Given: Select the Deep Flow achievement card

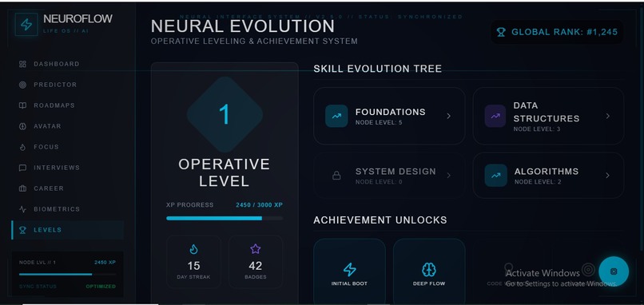Looking at the screenshot, I should (x=429, y=271).
